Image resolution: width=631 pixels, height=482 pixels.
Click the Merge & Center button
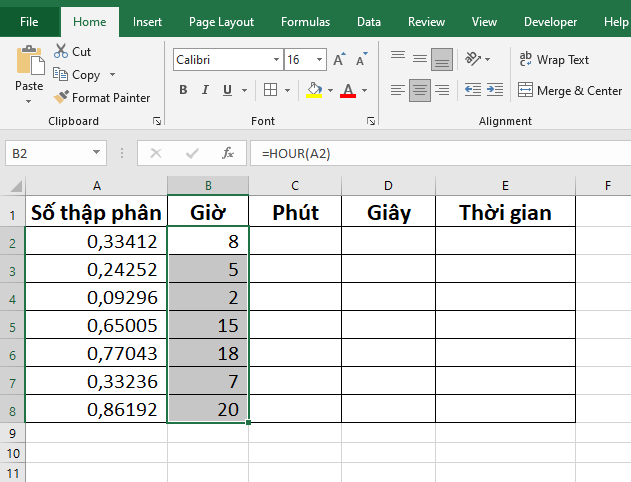pos(570,91)
